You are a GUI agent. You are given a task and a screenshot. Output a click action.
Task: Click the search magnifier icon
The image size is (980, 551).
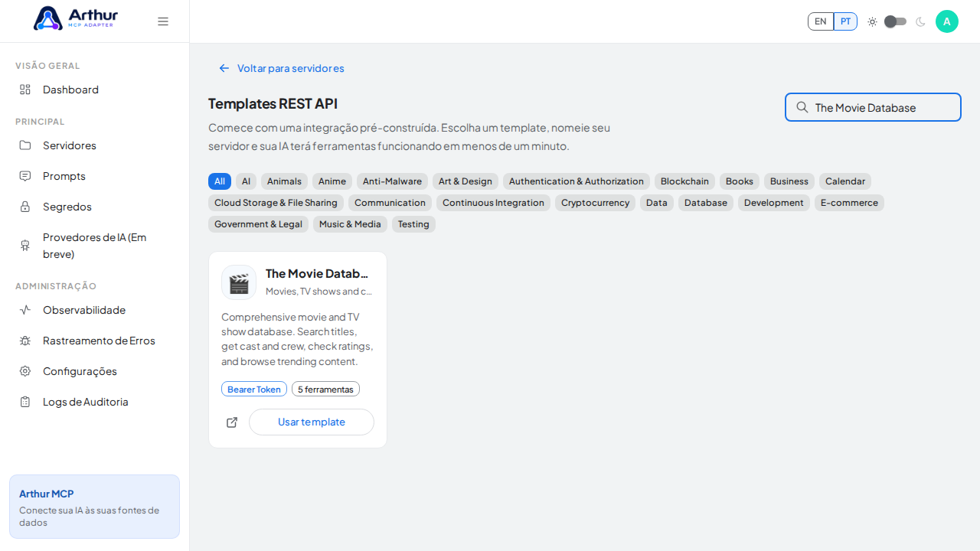(x=802, y=107)
